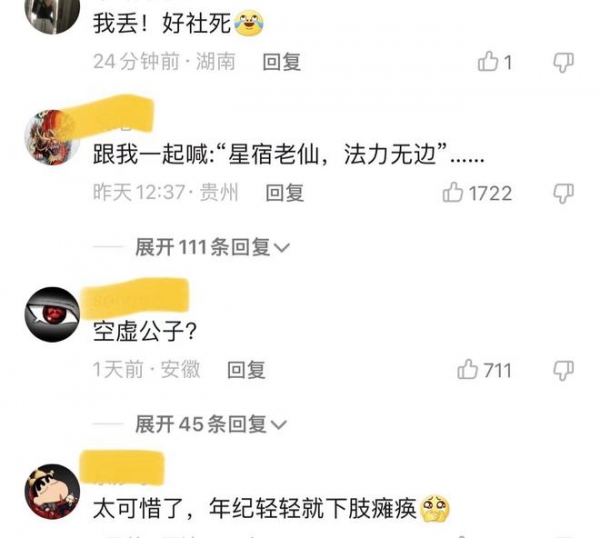Dislike the 好社死 comment from 湖南
Screen dimensions: 600x538
(564, 62)
